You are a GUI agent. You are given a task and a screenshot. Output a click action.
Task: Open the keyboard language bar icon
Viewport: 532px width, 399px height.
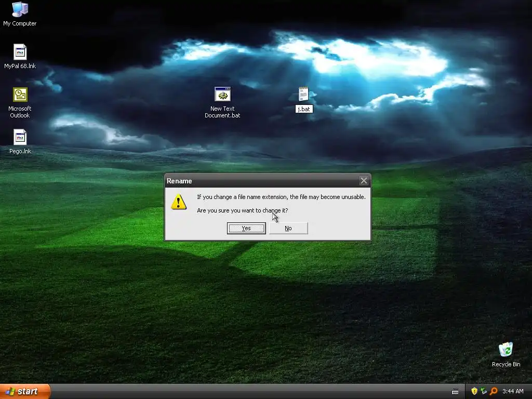[x=455, y=392]
